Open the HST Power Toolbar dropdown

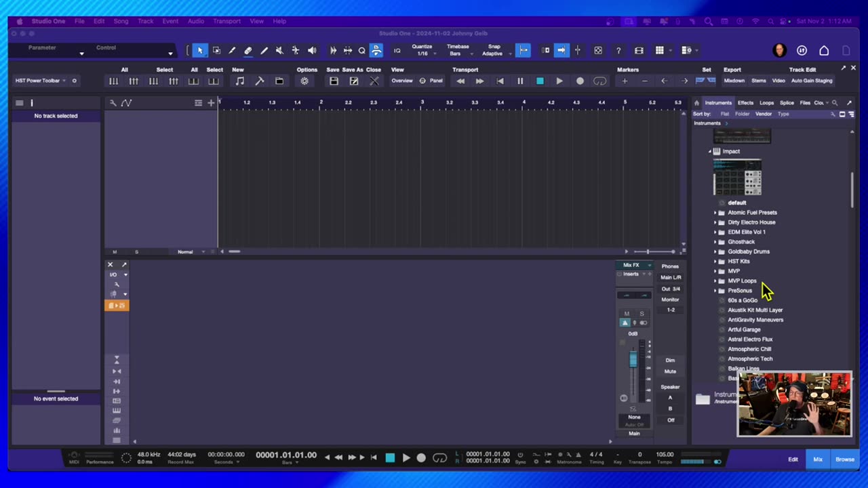(x=41, y=81)
